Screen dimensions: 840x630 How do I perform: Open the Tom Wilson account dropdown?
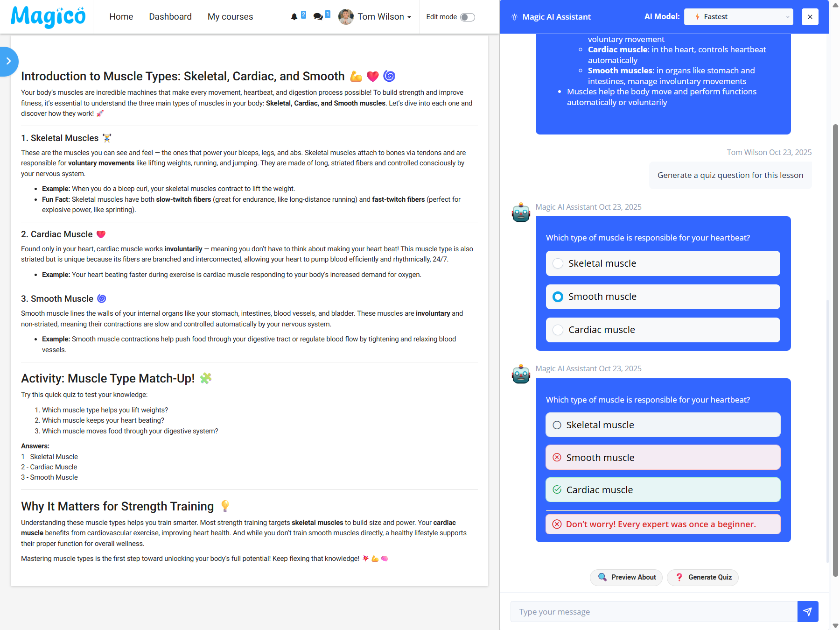(409, 16)
